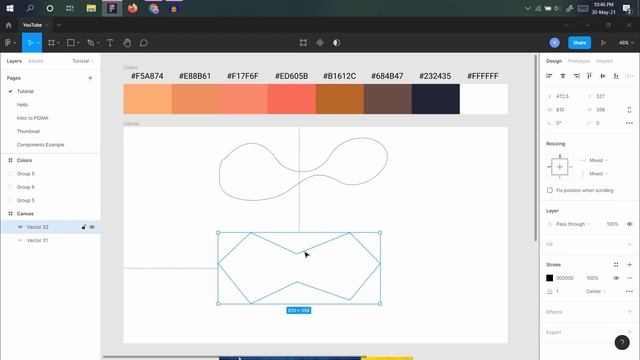The image size is (640, 360).
Task: Open horizontal constraint Mixed dropdown
Action: coord(598,160)
